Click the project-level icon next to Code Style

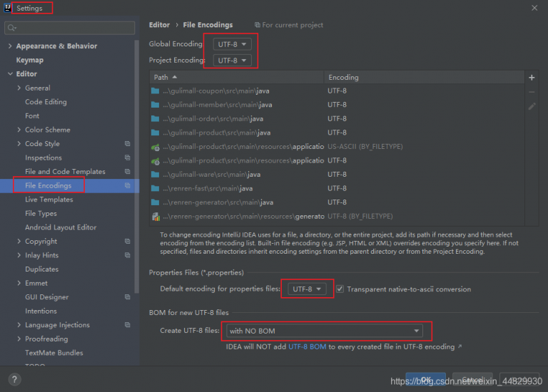click(x=127, y=144)
